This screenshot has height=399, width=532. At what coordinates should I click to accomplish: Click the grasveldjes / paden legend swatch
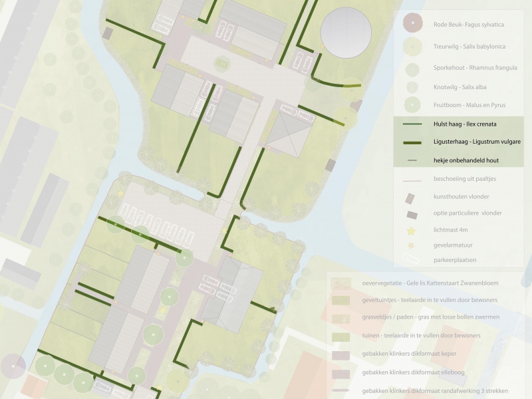point(342,318)
